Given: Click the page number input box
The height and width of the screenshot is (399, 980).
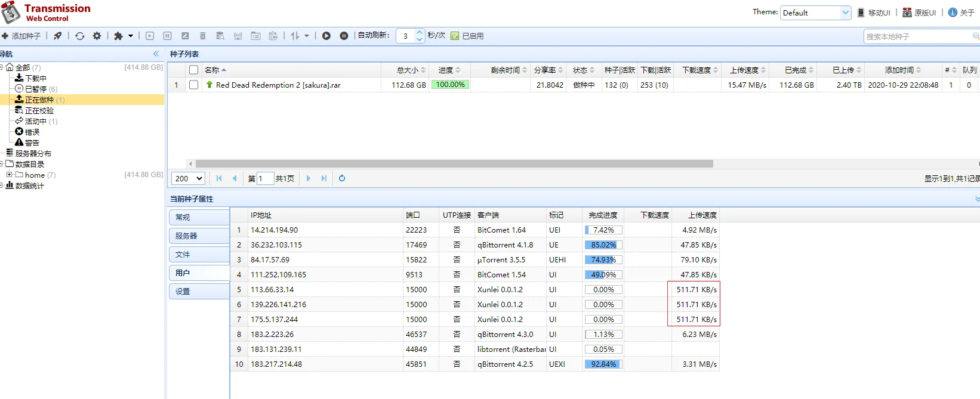Looking at the screenshot, I should pyautogui.click(x=265, y=178).
